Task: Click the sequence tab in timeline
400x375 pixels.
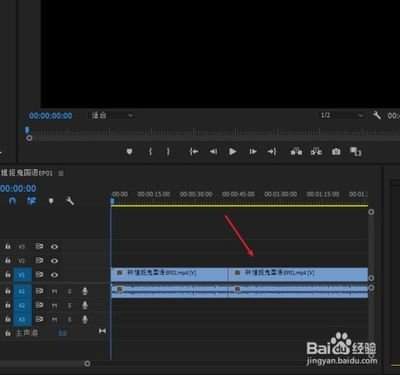Action: [27, 173]
